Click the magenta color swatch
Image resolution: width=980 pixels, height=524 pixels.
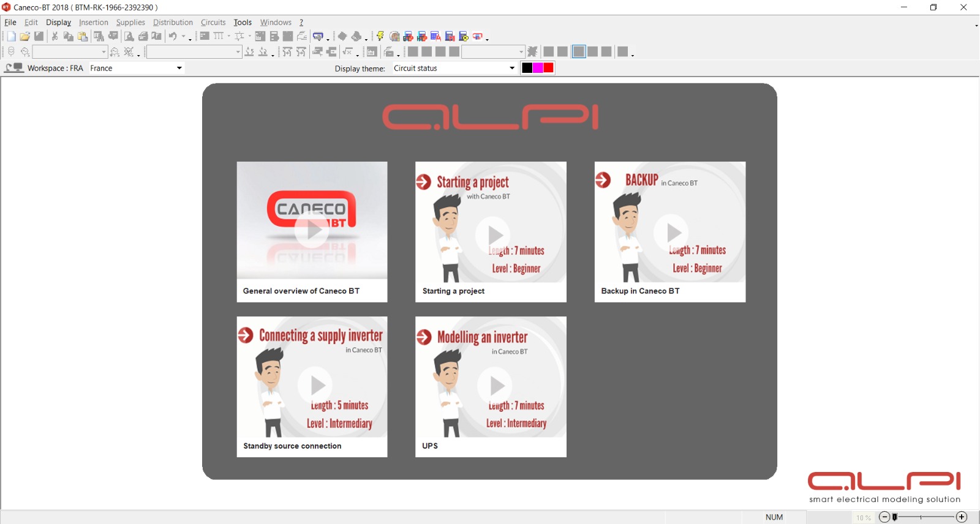(x=538, y=68)
